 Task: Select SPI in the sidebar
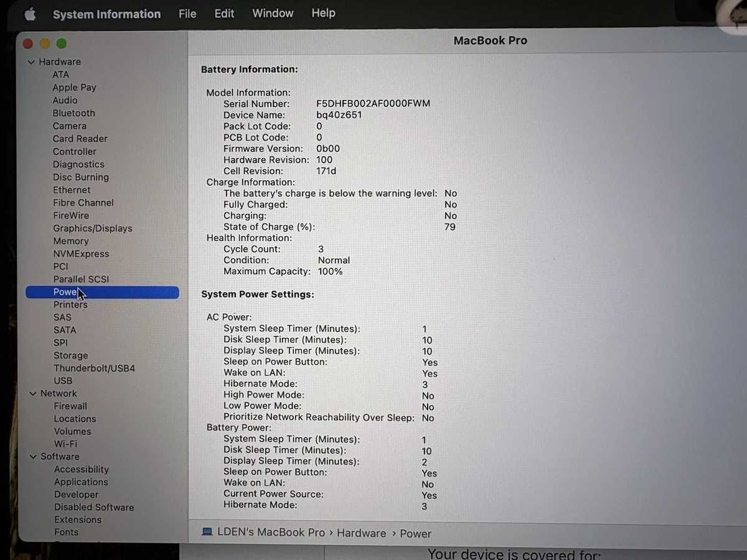click(60, 343)
